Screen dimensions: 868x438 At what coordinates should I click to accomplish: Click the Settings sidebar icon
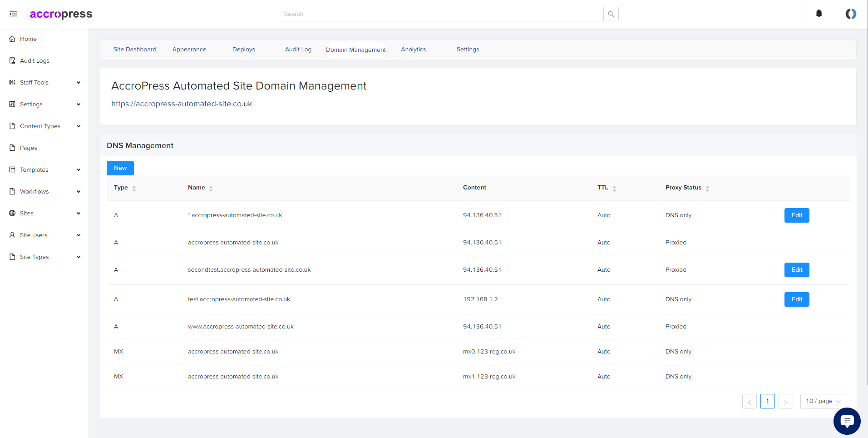(x=12, y=104)
